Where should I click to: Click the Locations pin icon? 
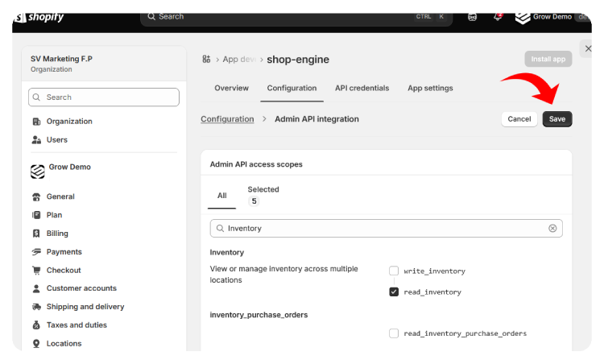click(36, 344)
